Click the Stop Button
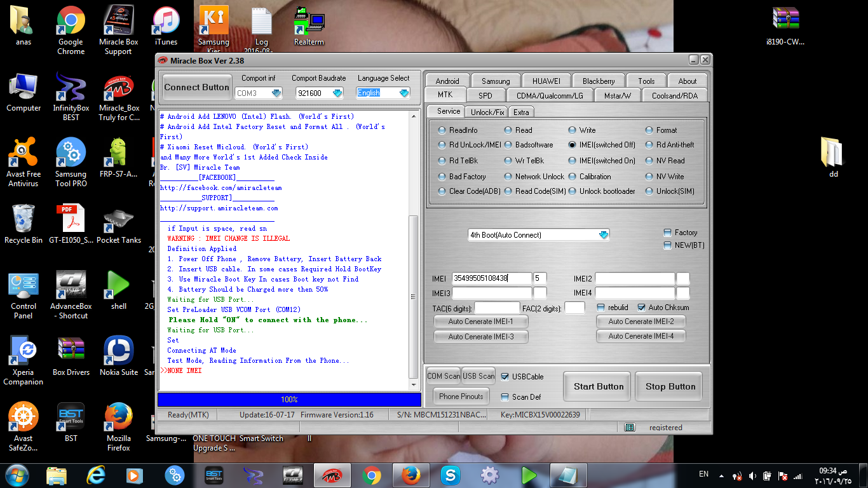The height and width of the screenshot is (488, 868). [670, 386]
